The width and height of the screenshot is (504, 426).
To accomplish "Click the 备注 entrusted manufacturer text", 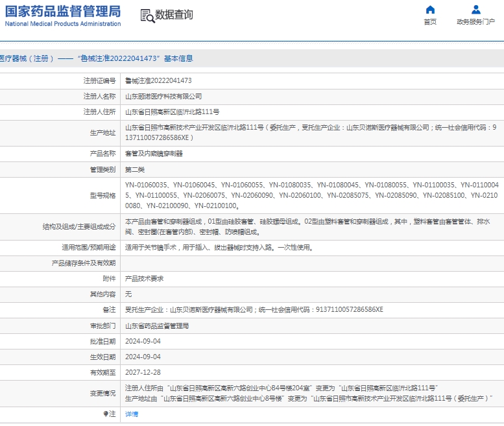I will (254, 310).
